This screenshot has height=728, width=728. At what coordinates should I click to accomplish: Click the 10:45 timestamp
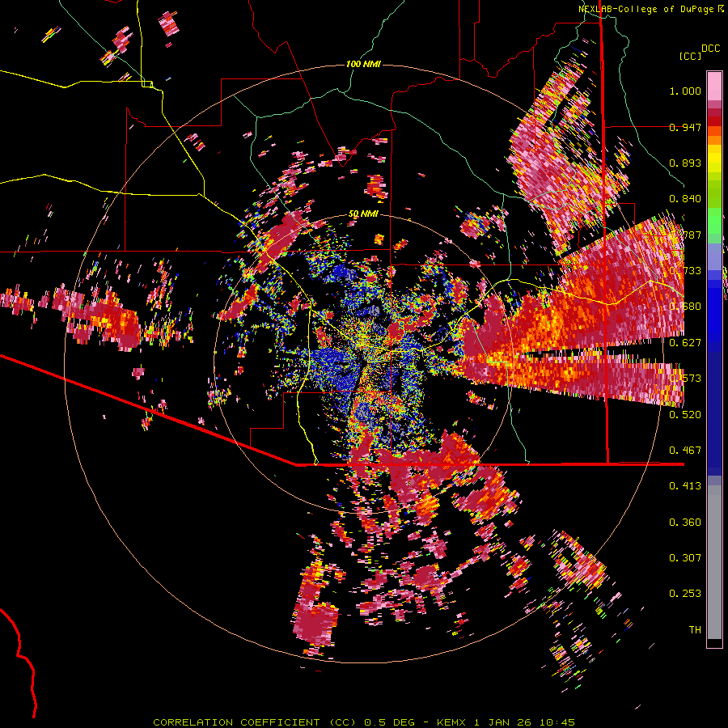tap(557, 722)
